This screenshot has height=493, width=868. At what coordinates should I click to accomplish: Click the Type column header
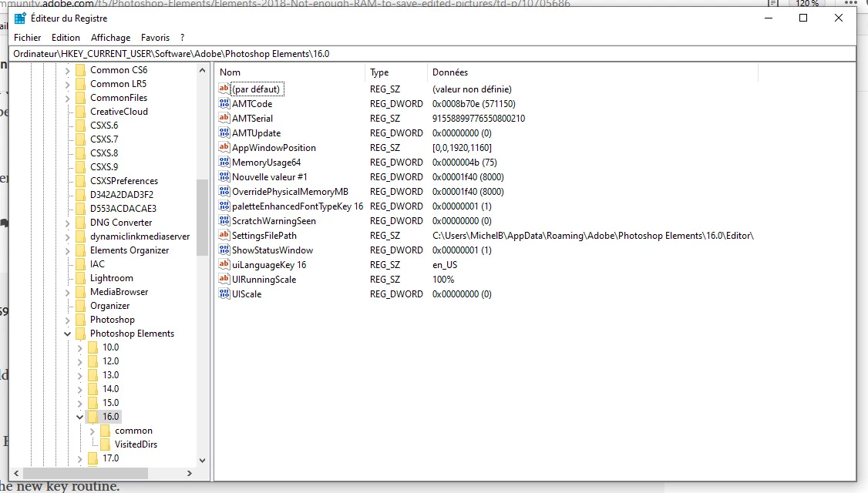395,72
